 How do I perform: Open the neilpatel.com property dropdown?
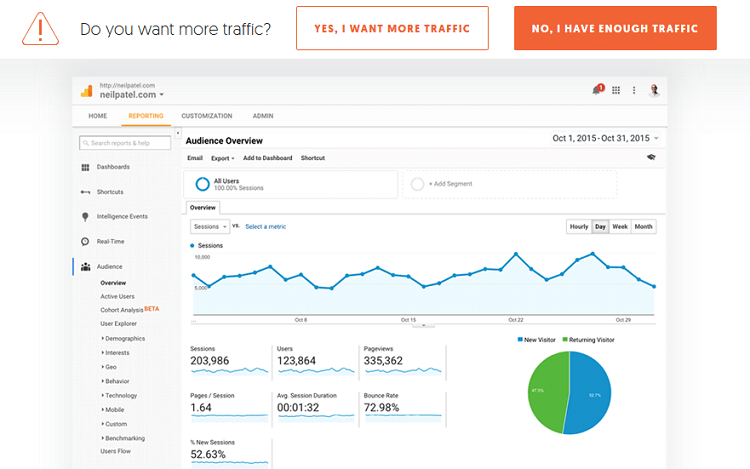tap(132, 95)
